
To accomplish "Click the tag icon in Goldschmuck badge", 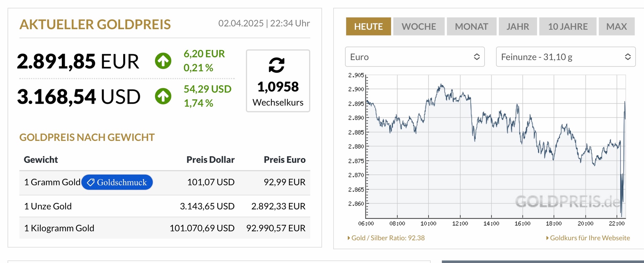I will pos(91,182).
